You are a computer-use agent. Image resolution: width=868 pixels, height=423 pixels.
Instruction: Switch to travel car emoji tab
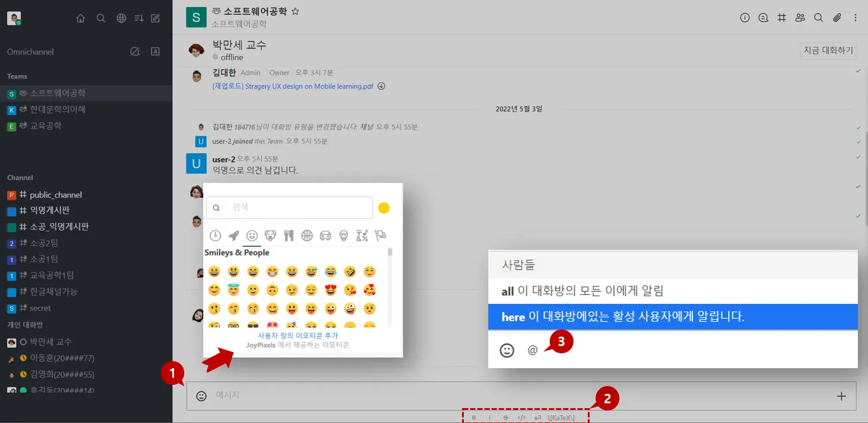325,235
